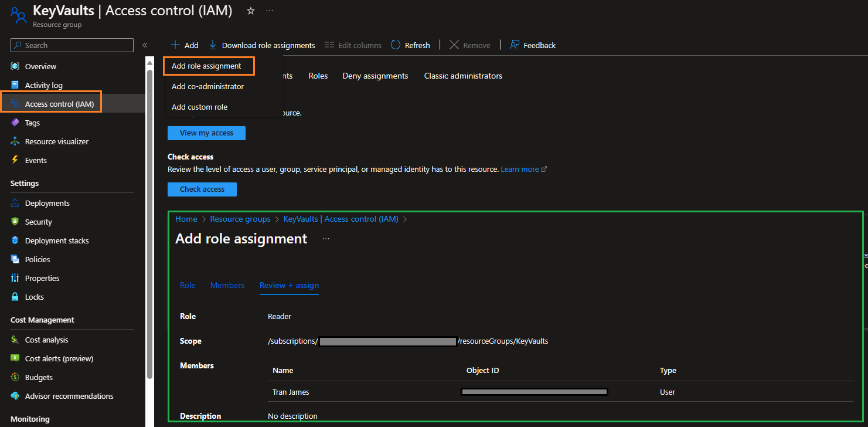Screen dimensions: 868x427
Task: Click the sidebar vertical scrollbar
Action: coord(149,223)
